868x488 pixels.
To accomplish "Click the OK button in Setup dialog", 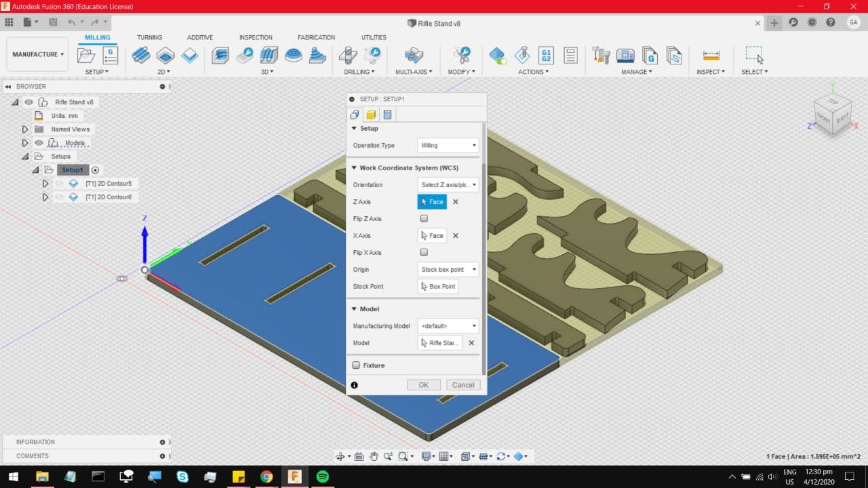I will click(x=423, y=384).
